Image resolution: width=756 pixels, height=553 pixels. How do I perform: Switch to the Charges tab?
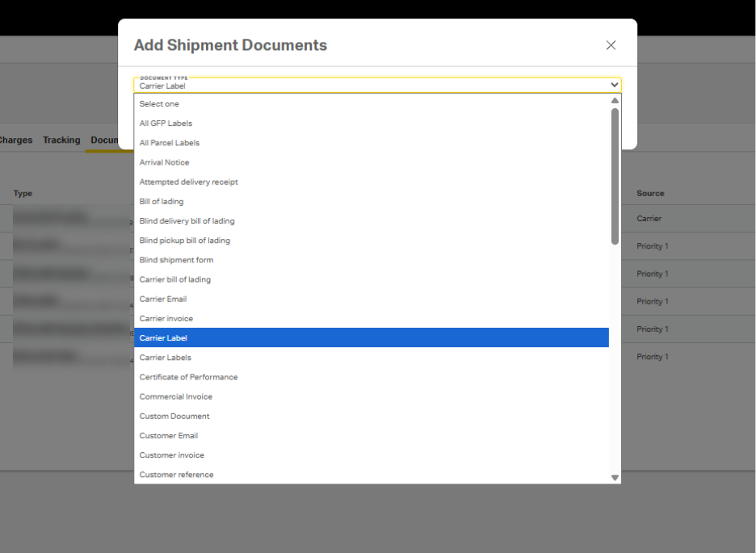(x=15, y=140)
